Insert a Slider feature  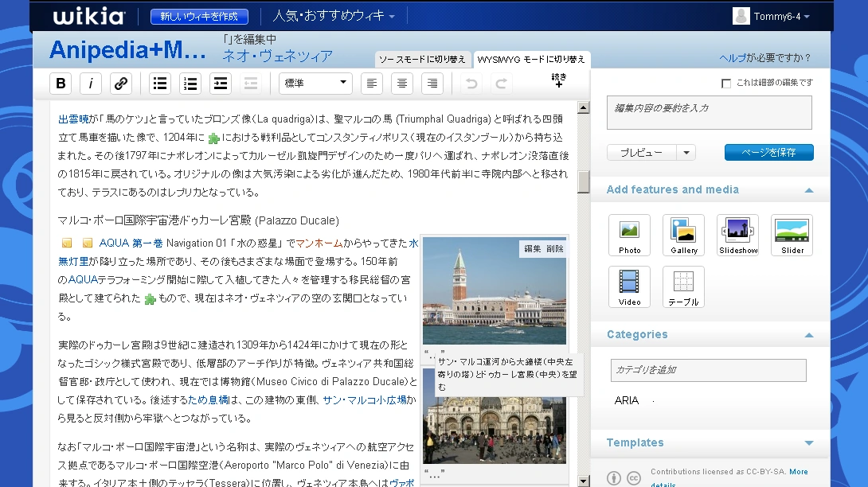pos(792,236)
